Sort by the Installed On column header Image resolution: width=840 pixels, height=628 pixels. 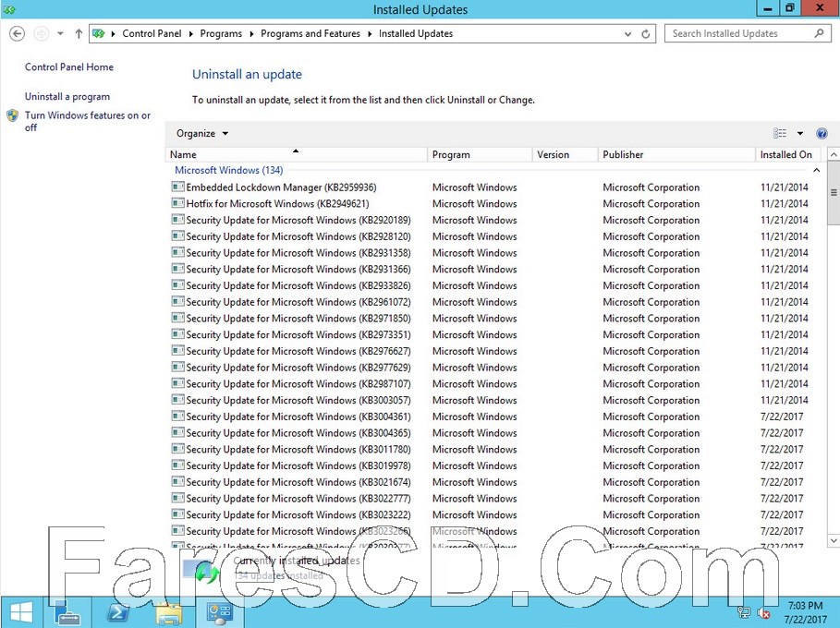[x=787, y=154]
